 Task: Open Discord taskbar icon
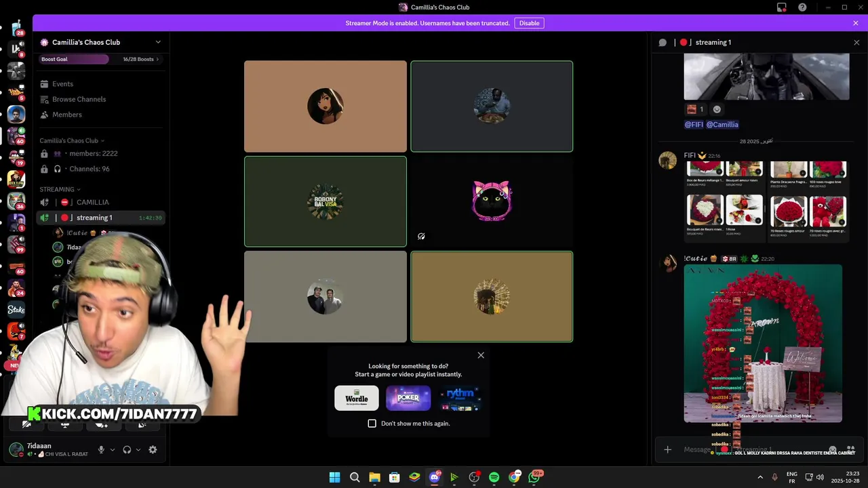[x=435, y=477]
